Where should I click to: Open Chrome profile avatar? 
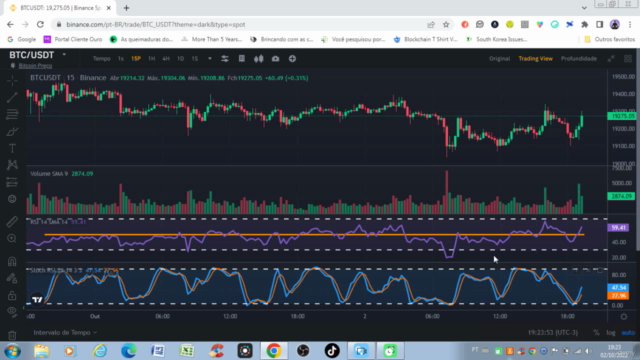coord(615,24)
